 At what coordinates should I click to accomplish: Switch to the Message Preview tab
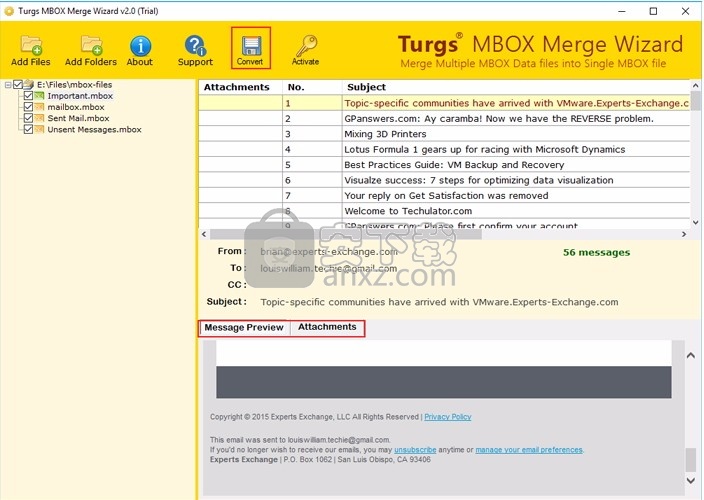244,328
